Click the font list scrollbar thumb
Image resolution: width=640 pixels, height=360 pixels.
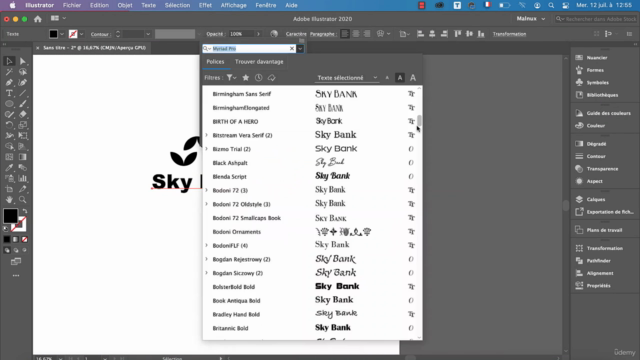[x=419, y=121]
